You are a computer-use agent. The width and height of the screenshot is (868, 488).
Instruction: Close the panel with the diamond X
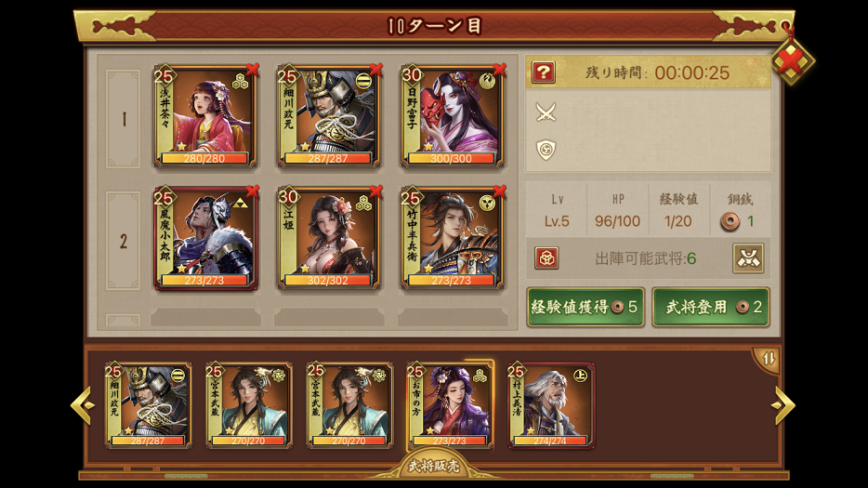(x=792, y=59)
